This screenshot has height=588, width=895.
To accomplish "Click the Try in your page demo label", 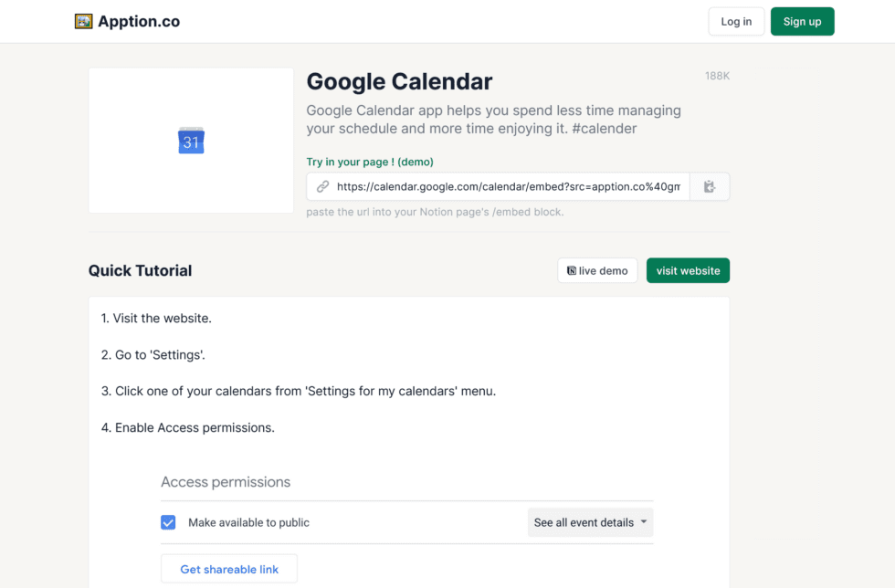I will point(370,162).
